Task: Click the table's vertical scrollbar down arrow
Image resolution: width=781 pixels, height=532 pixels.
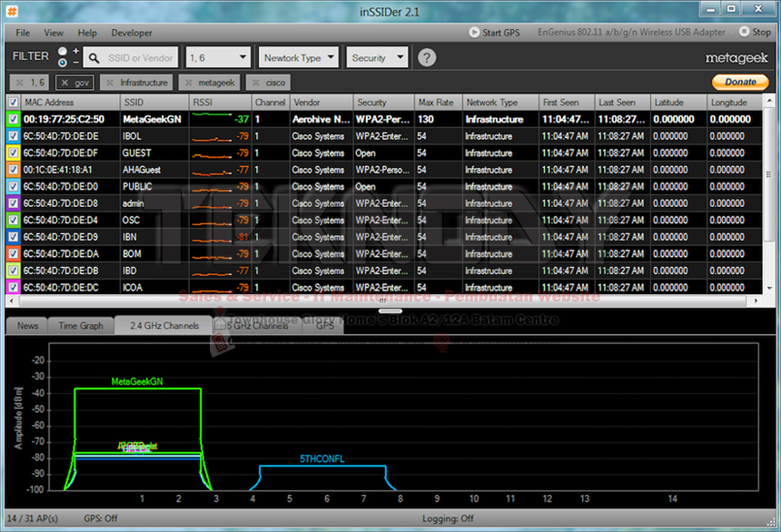Action: pos(769,288)
